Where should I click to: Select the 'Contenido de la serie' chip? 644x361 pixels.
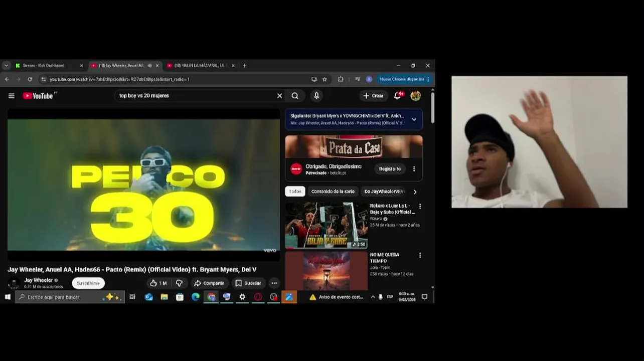pos(333,192)
